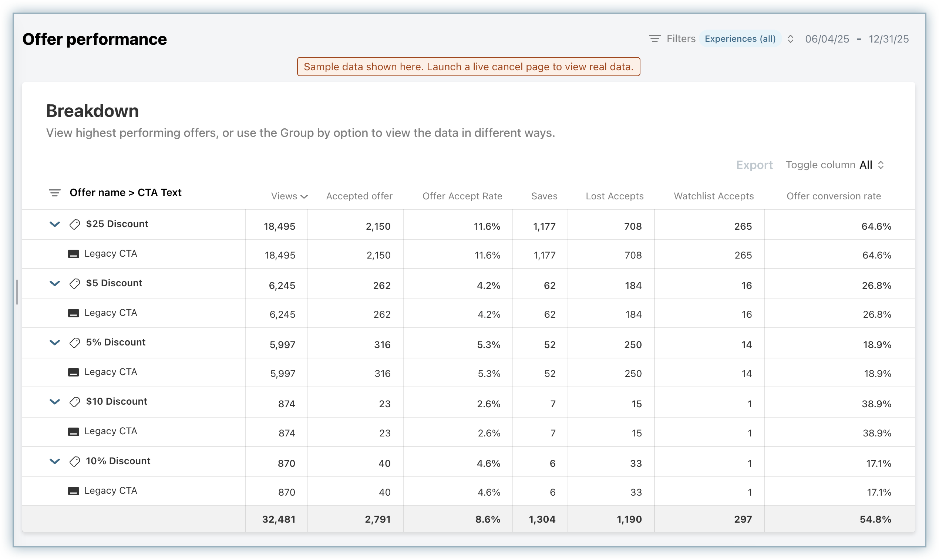Sort by the Views column header

click(x=289, y=196)
